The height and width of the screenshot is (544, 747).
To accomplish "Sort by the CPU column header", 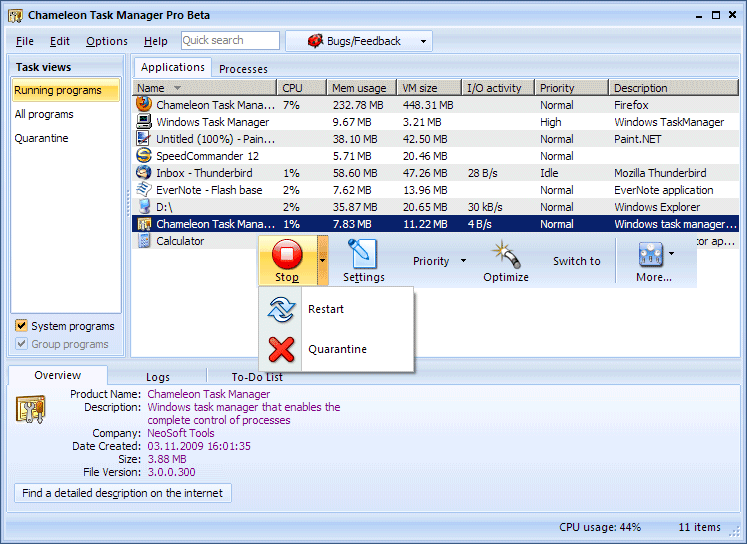I will point(301,88).
